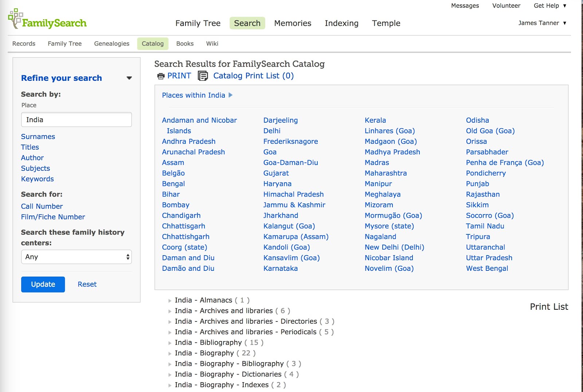Image resolution: width=583 pixels, height=392 pixels.
Task: Select the Search main menu item
Action: pos(247,23)
